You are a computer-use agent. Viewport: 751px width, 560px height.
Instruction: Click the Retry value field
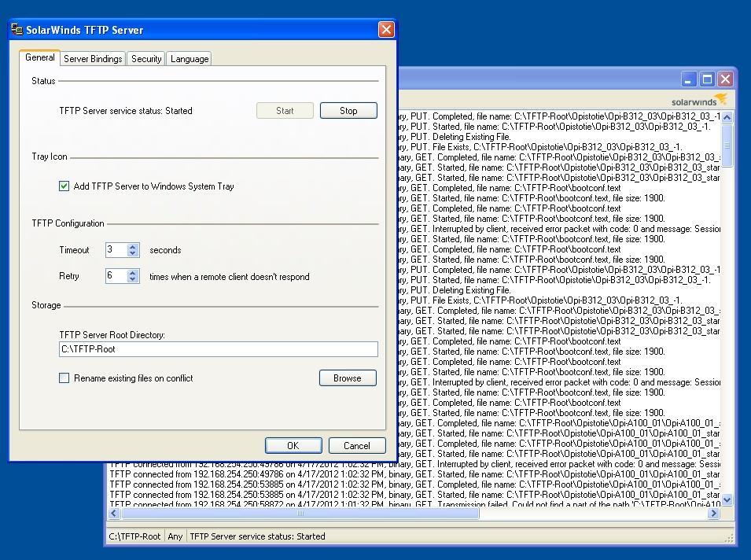(116, 276)
